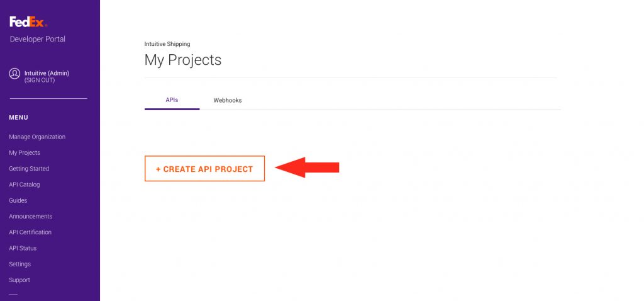The height and width of the screenshot is (301, 644).
Task: Open the Getting Started page
Action: tap(29, 169)
